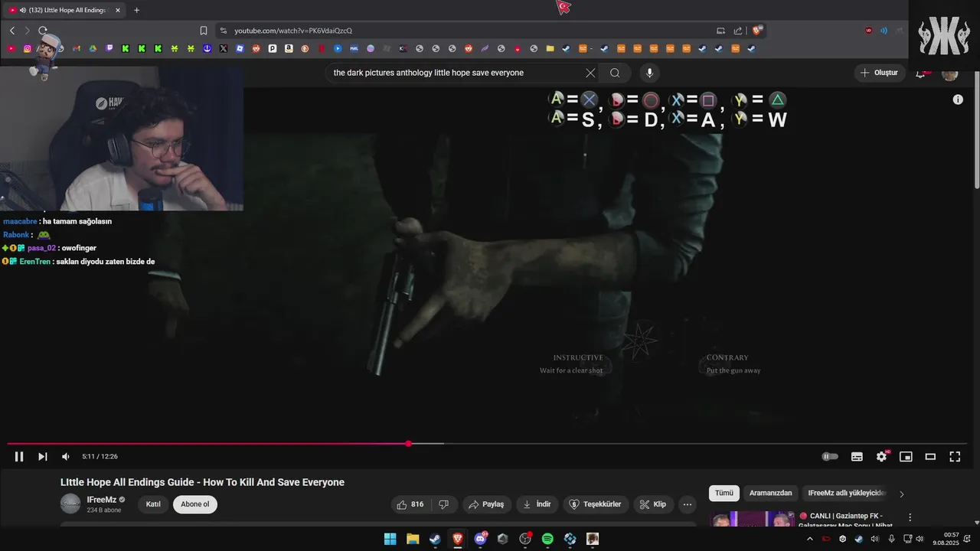Open Steam from taskbar
This screenshot has width=980, height=551.
tap(435, 539)
